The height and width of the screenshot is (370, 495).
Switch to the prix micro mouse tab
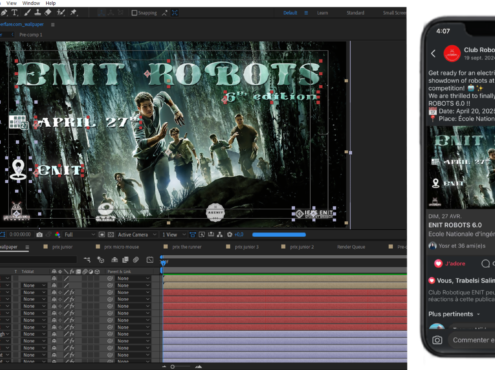(x=121, y=247)
